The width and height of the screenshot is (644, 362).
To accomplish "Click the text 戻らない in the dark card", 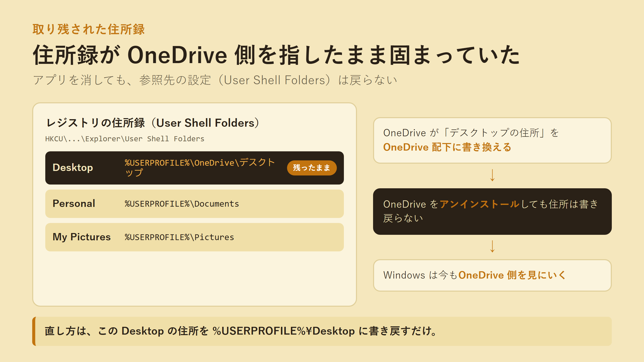I will pos(403,218).
